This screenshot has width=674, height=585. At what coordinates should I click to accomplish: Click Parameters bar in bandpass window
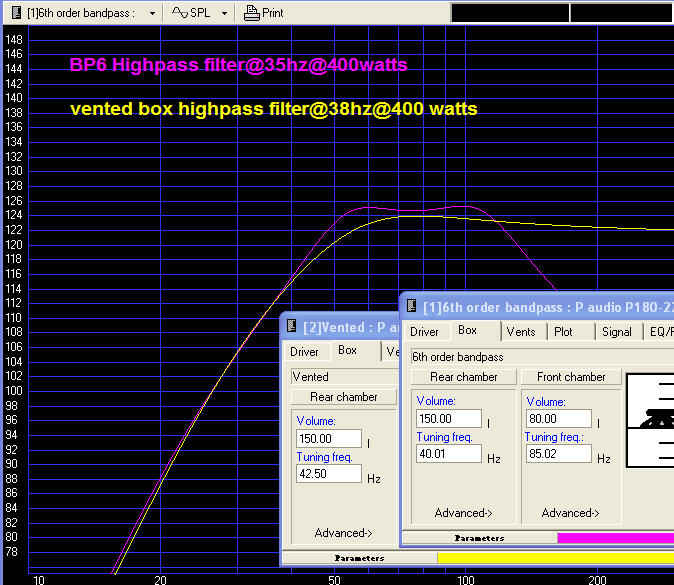pos(479,538)
